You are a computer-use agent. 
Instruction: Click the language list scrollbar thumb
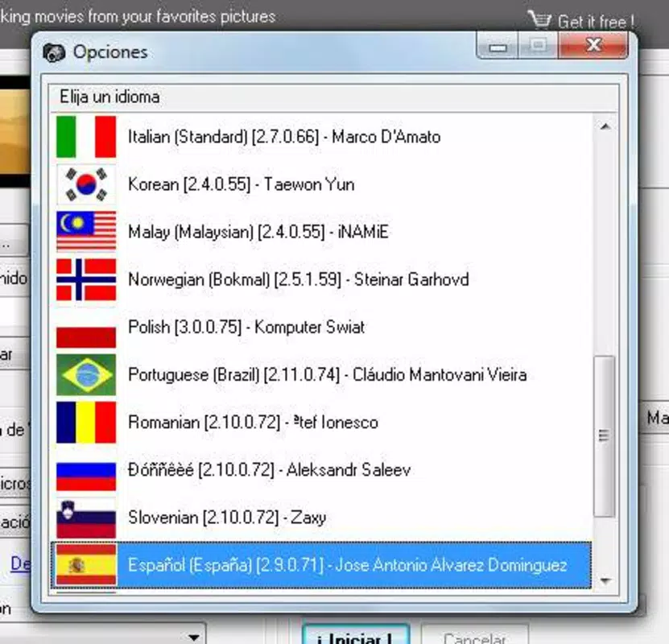(x=604, y=436)
